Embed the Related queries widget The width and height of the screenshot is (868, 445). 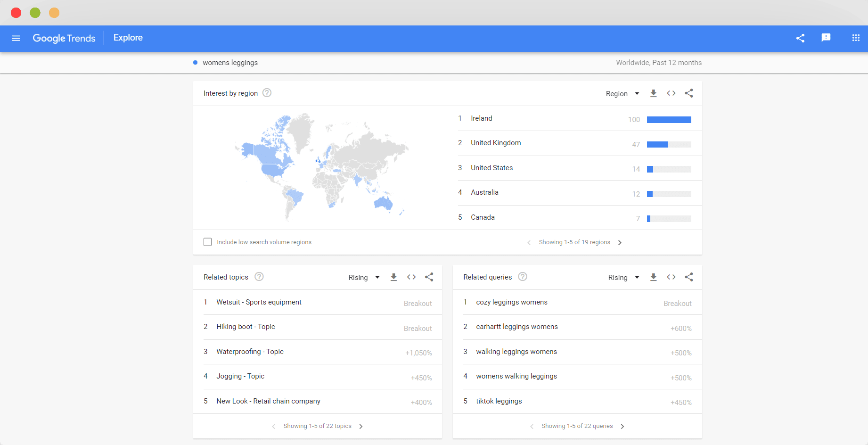[x=671, y=277]
